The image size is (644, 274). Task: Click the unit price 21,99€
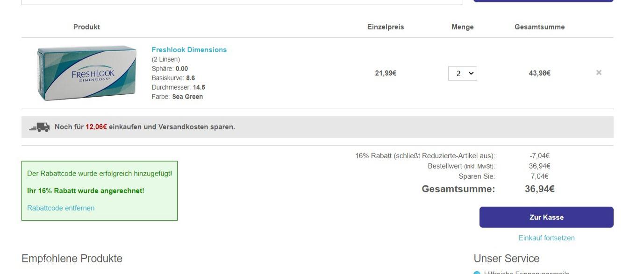[x=386, y=73]
